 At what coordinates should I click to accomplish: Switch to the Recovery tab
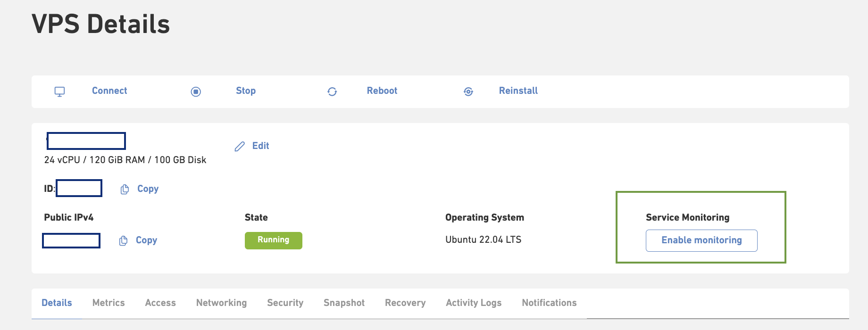405,303
